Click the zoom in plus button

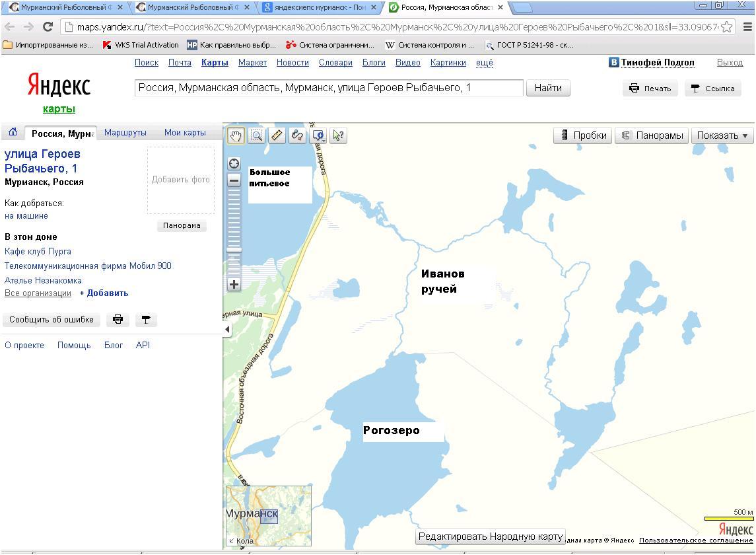[x=234, y=285]
